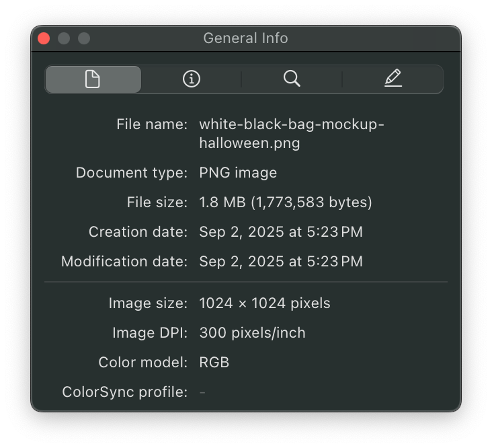
Task: Click the RGB color model value
Action: [x=214, y=363]
